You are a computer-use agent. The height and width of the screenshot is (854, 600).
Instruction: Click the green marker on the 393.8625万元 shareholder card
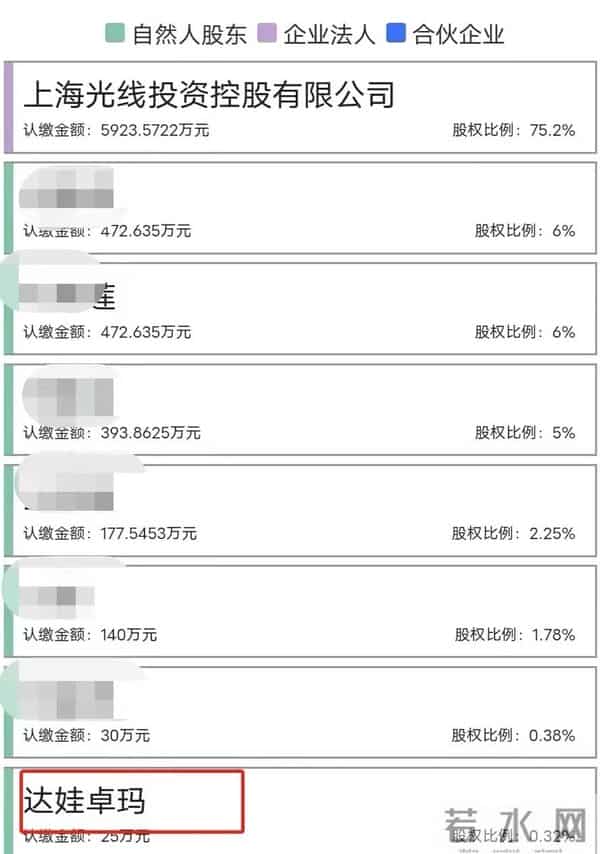pos(9,405)
